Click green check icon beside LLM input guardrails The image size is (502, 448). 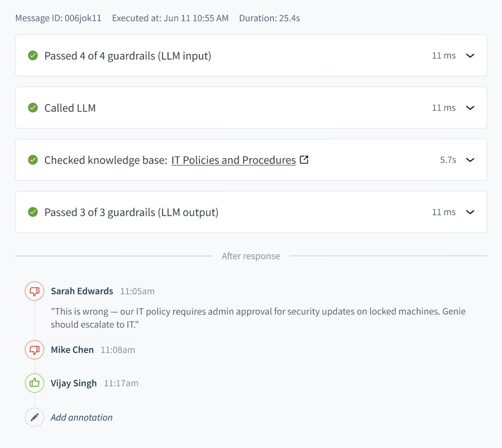pos(33,55)
